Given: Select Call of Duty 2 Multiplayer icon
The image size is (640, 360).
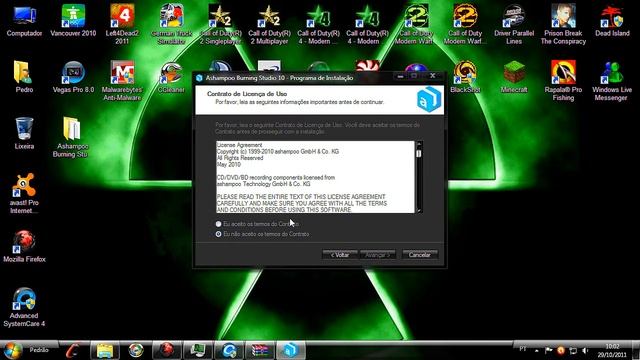Looking at the screenshot, I should (x=269, y=24).
